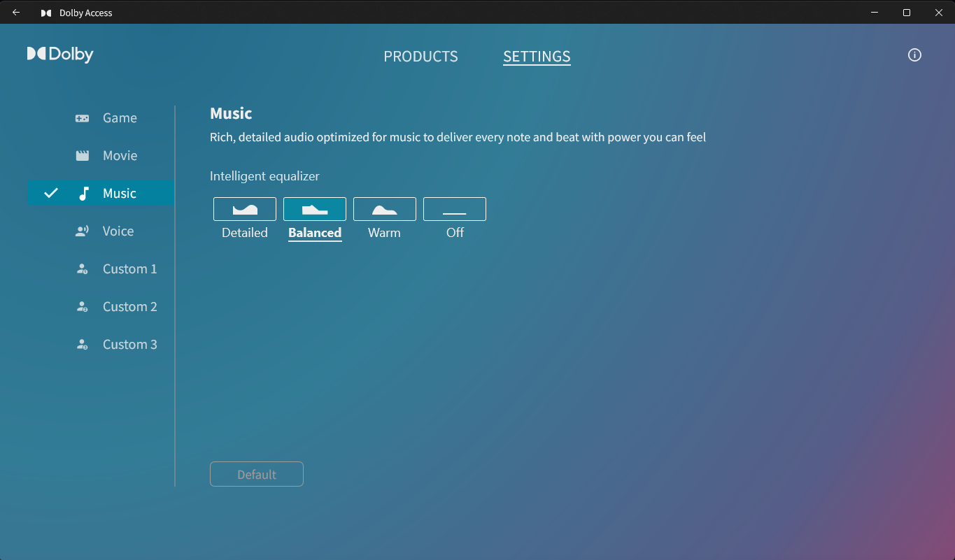Select the Movie profile clapperboard icon

tap(83, 156)
